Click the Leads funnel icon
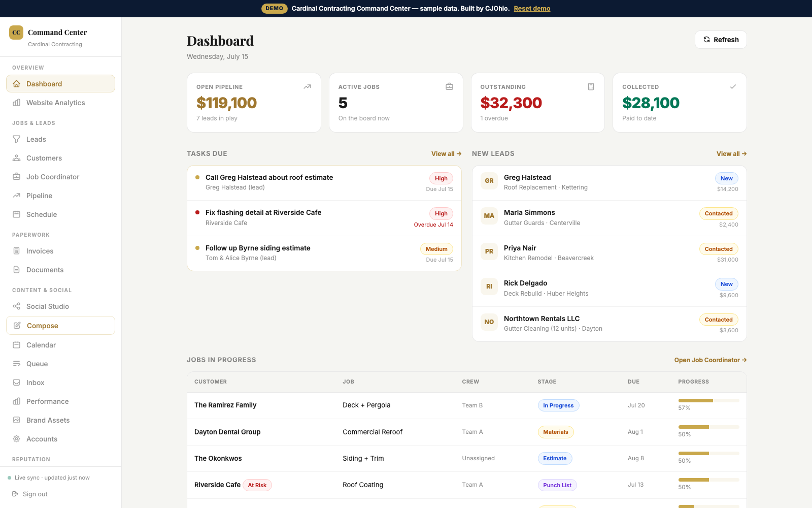This screenshot has width=812, height=508. point(17,139)
